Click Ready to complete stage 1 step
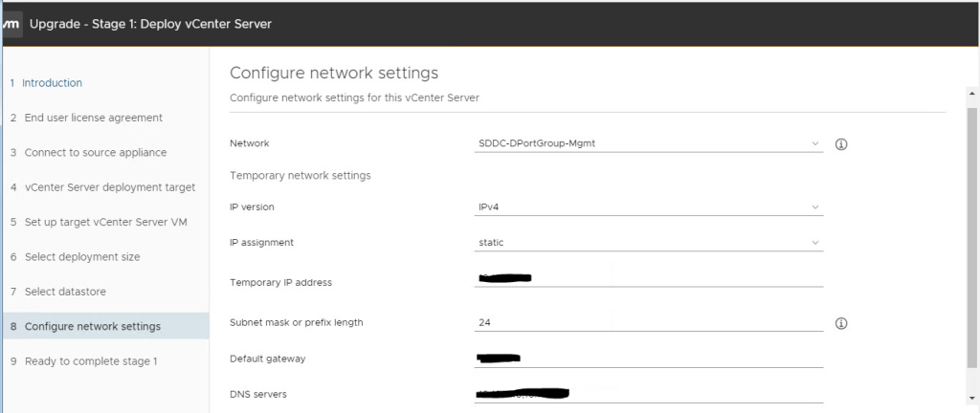 91,361
